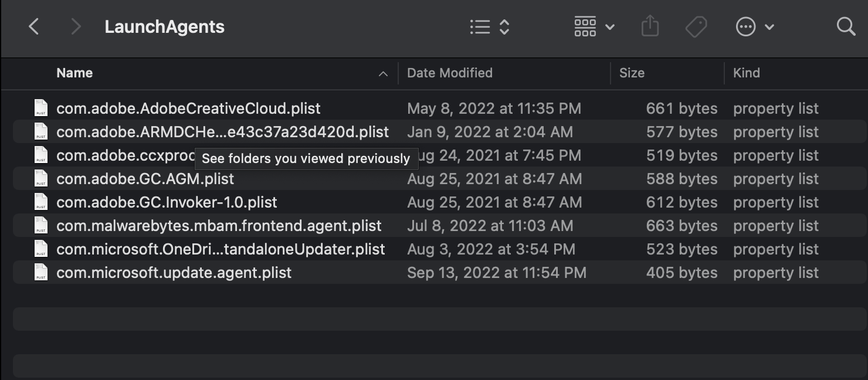Open the Group By options dropdown
Image resolution: width=868 pixels, height=380 pixels.
(x=594, y=26)
